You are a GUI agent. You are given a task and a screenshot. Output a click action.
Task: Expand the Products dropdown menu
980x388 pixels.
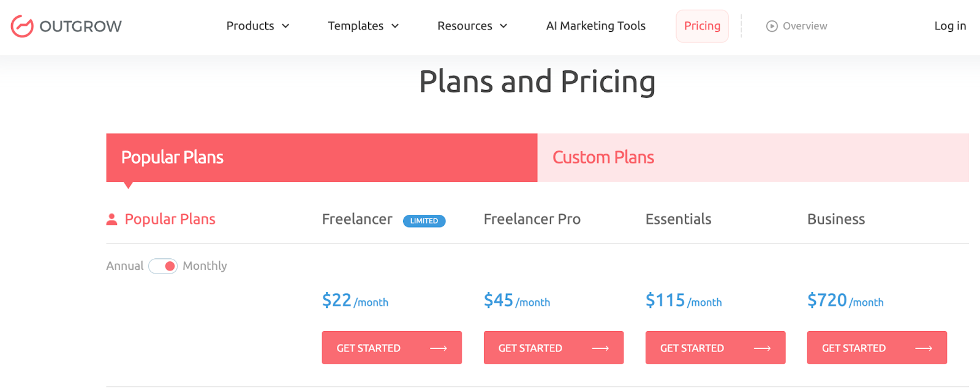click(257, 26)
